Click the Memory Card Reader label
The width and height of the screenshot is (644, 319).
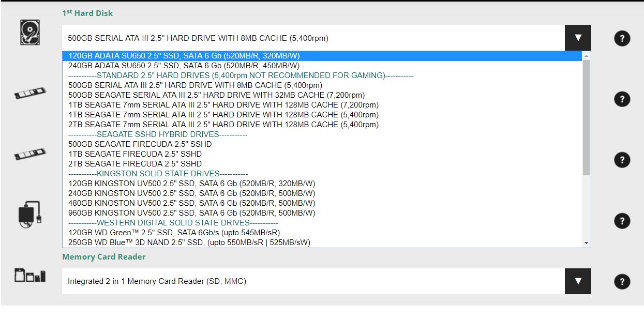pyautogui.click(x=104, y=257)
